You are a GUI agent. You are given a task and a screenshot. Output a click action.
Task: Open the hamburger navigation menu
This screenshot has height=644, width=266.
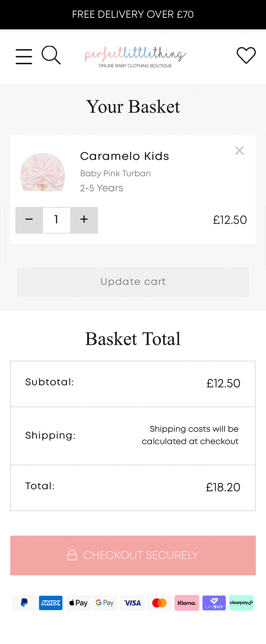pyautogui.click(x=24, y=56)
